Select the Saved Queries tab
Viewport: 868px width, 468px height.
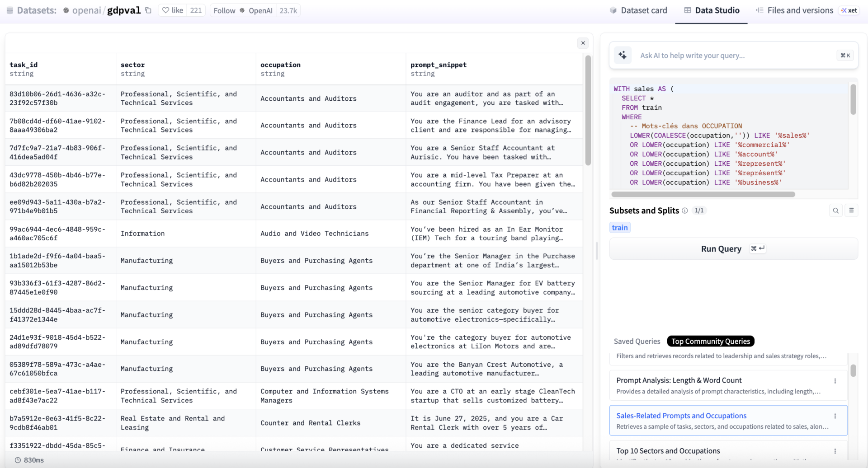click(637, 342)
